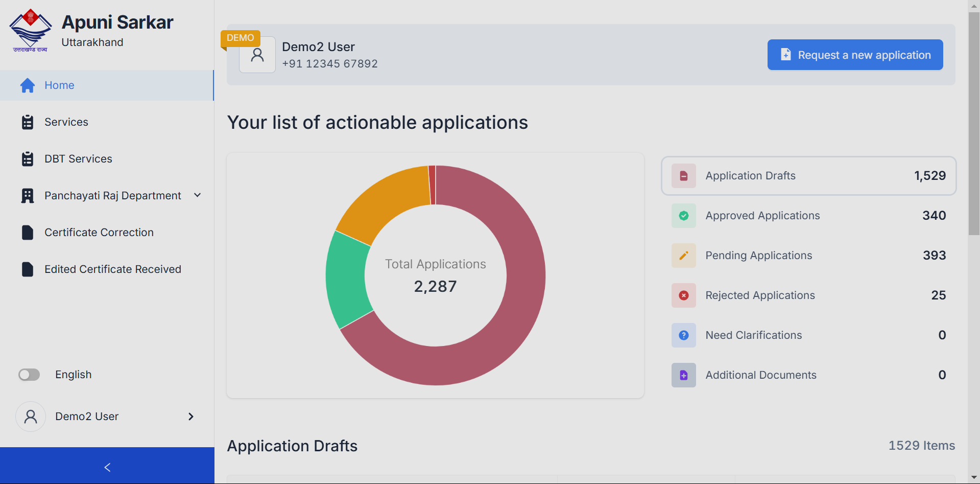Click the Home house icon

tap(28, 85)
